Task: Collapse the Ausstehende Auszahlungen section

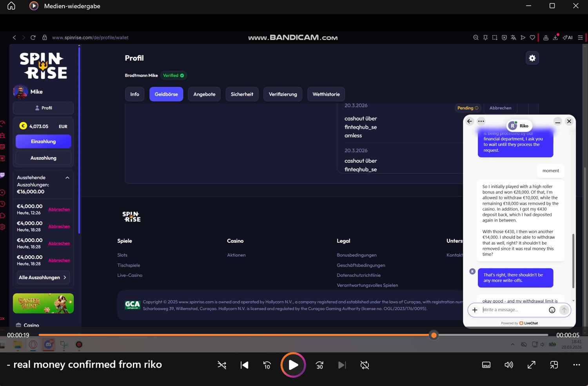Action: [x=67, y=178]
